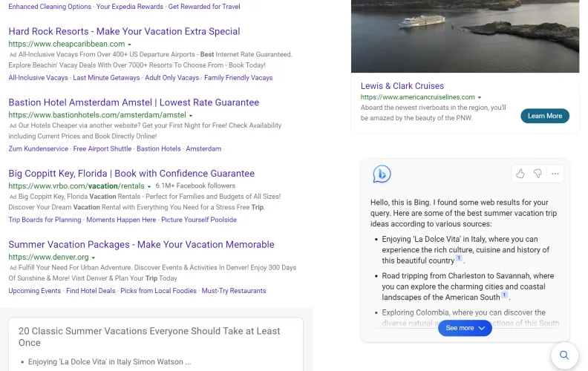Expand the cheapcaribbean.com URL dropdown arrow
588x371 pixels.
(130, 45)
